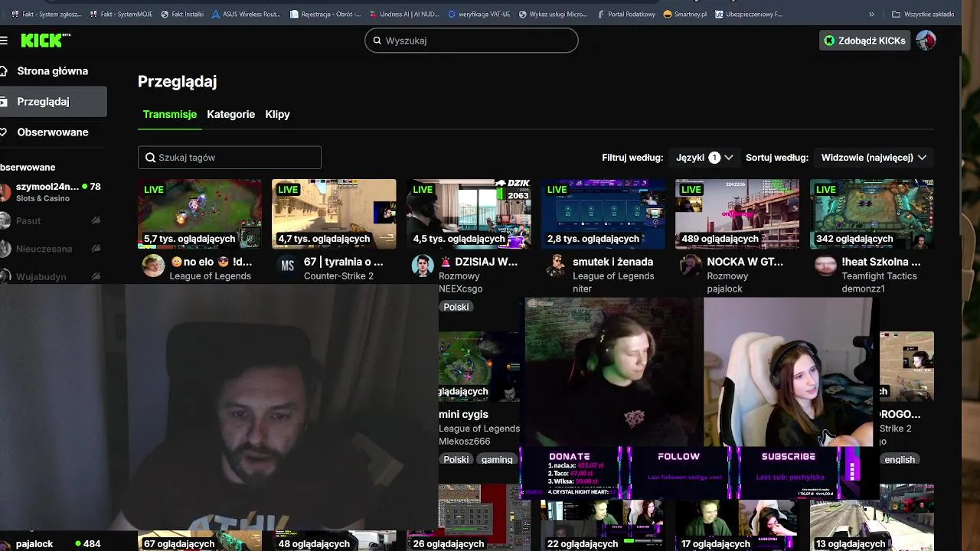Open the 'Teamfight Tactics' category link
This screenshot has height=551, width=980.
pos(879,276)
